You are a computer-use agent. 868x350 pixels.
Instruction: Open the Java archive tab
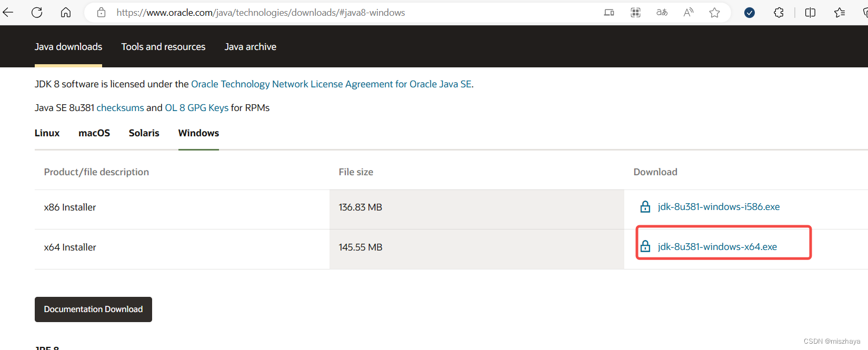[x=251, y=47]
